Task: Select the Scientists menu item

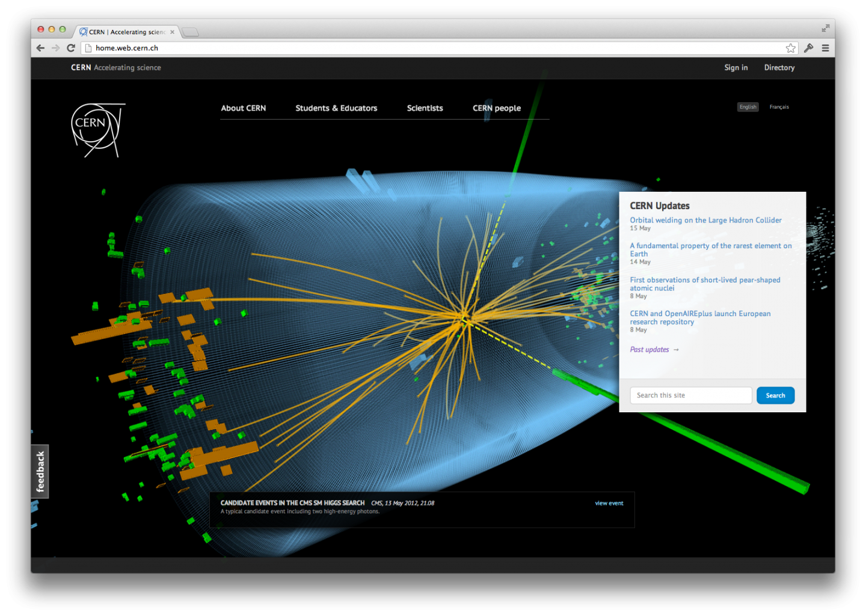Action: coord(425,108)
